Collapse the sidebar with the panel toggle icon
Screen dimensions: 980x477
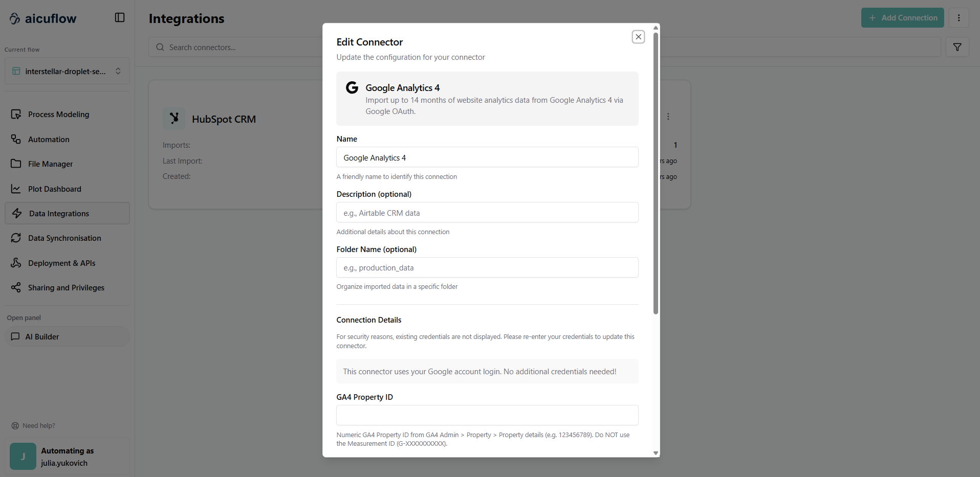[x=120, y=18]
